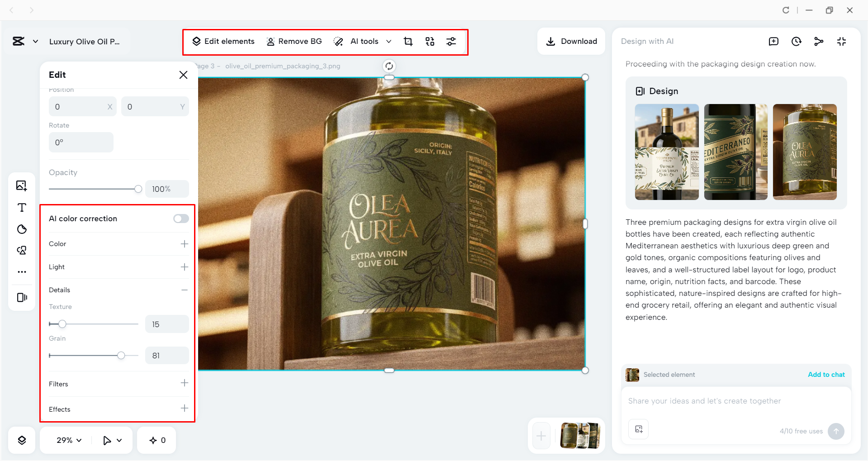Expand the Light section
This screenshot has height=461, width=868.
pyautogui.click(x=185, y=267)
